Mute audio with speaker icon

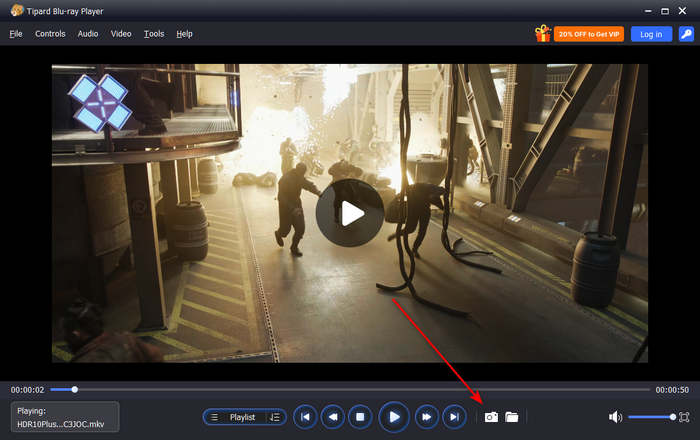tap(615, 417)
